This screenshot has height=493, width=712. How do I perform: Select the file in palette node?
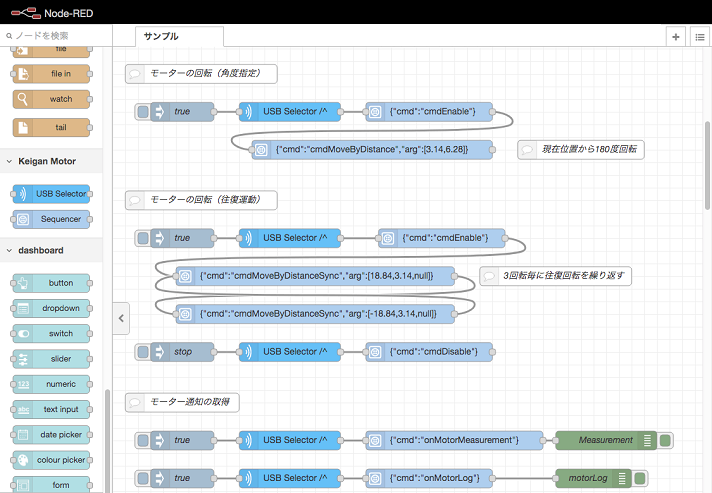51,74
